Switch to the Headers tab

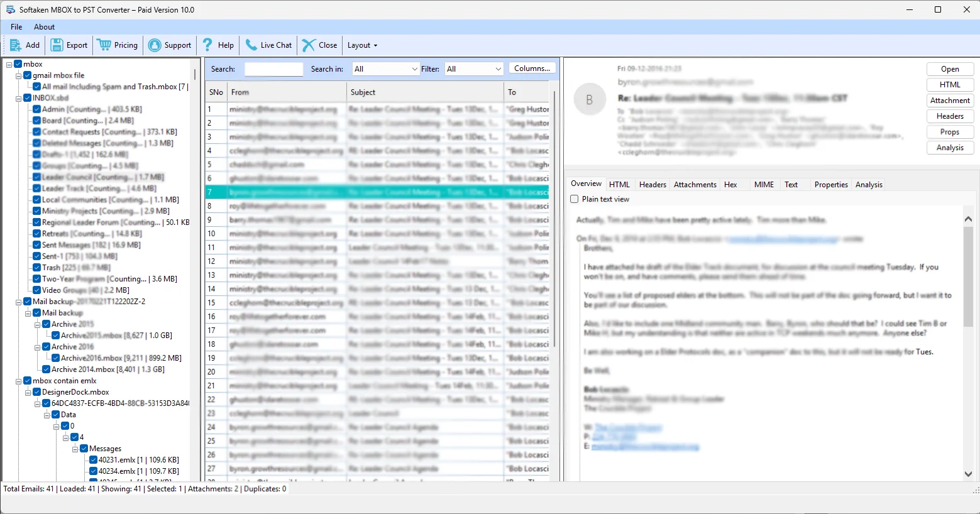[x=652, y=185]
